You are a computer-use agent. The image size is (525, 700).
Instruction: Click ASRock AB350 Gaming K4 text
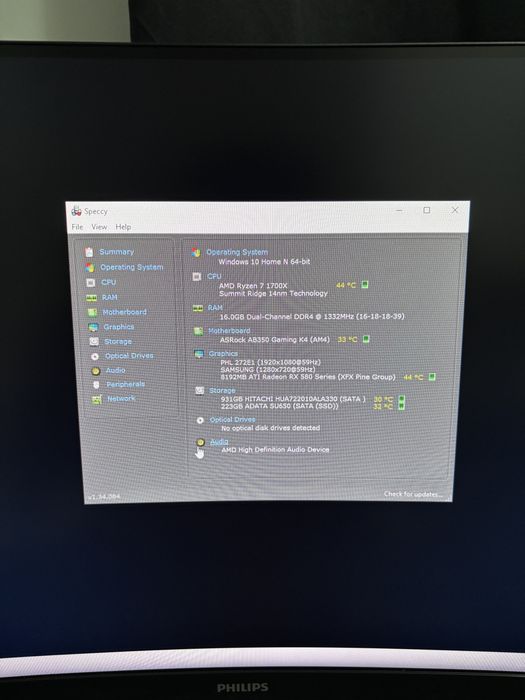click(x=275, y=340)
